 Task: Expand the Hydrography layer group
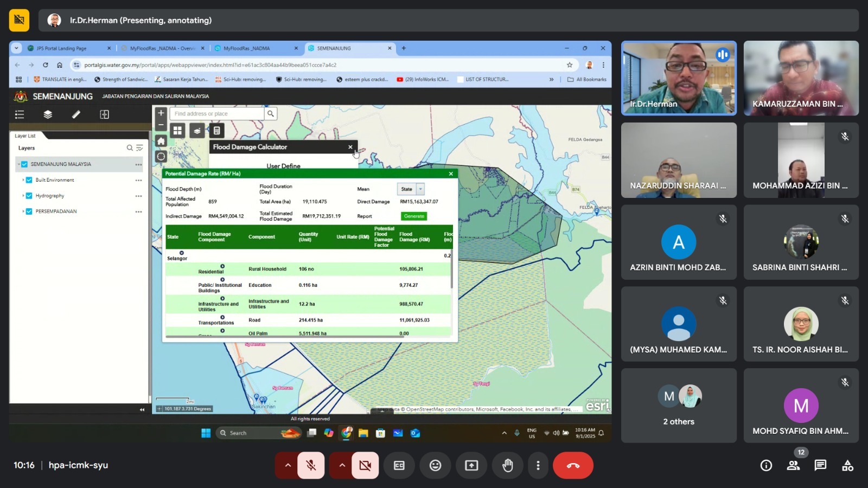pyautogui.click(x=23, y=196)
